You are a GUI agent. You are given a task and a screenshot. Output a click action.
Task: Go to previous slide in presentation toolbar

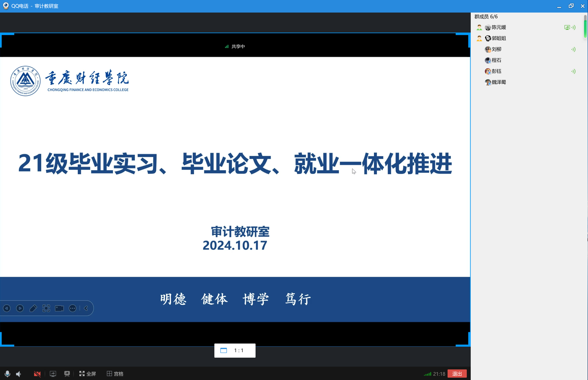pos(7,308)
